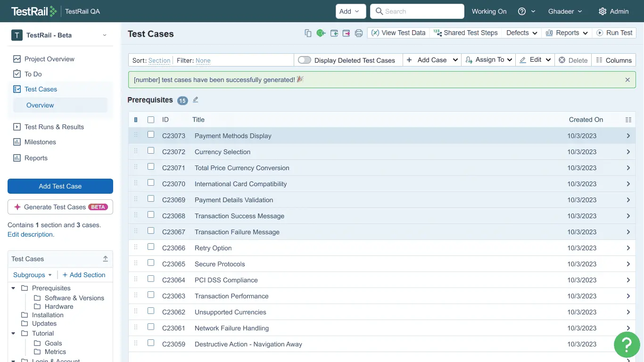Viewport: 644px width, 362px height.
Task: Open the Subgroups dropdown
Action: tap(33, 275)
